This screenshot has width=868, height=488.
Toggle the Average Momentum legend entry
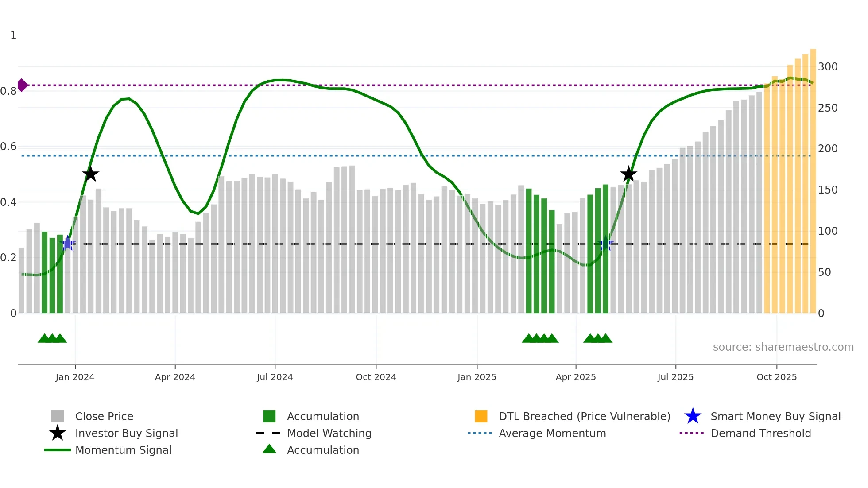click(x=552, y=433)
